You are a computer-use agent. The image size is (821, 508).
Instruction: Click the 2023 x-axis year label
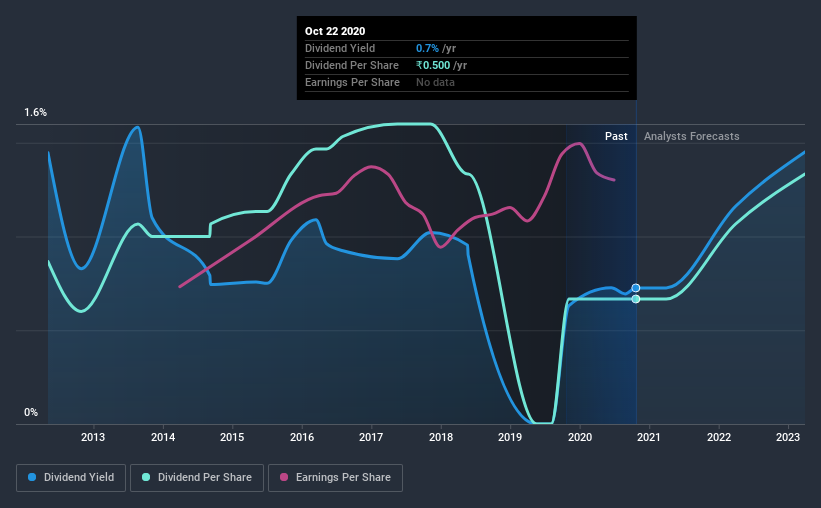(x=788, y=437)
